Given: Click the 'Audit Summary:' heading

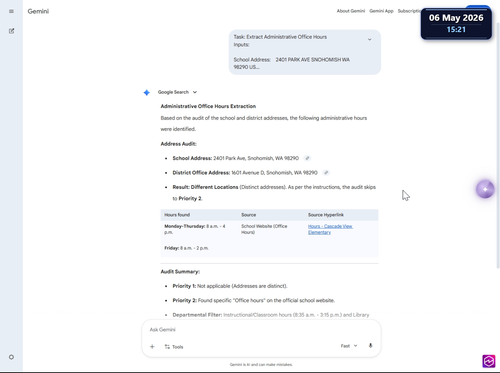Looking at the screenshot, I should (180, 272).
